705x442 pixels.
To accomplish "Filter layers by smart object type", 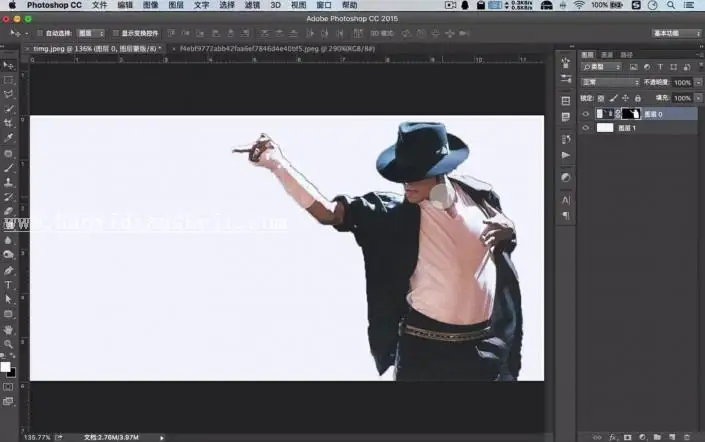I will pos(687,67).
